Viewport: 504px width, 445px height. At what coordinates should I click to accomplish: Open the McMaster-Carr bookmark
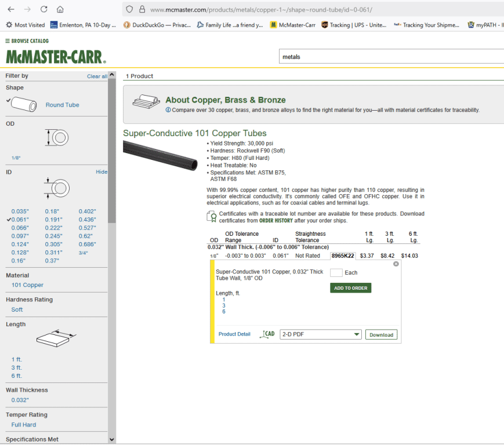pyautogui.click(x=292, y=25)
